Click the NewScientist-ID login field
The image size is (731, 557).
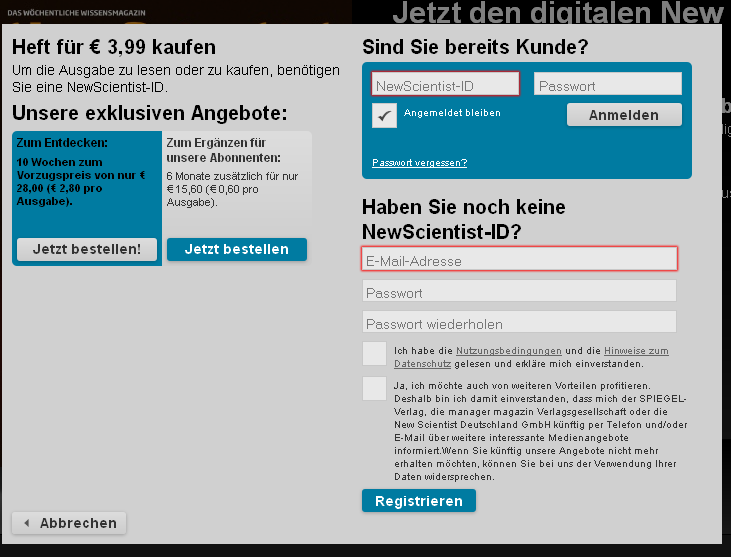click(445, 84)
